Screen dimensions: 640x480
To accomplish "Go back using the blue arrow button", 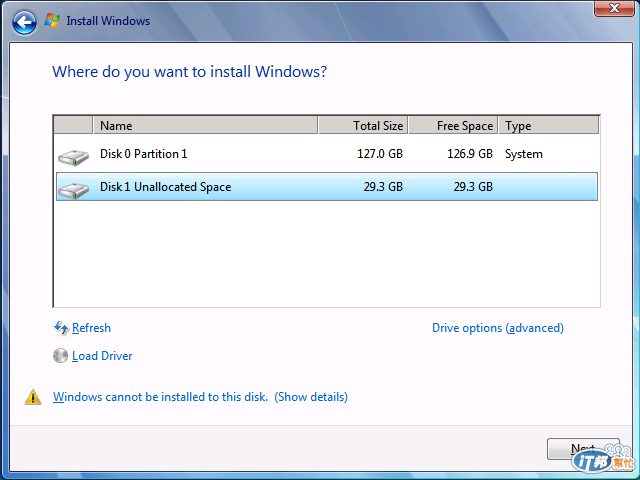I will click(24, 22).
